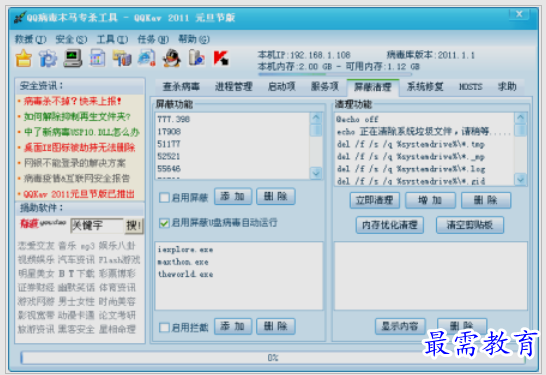Click the Internet Explorer document icon

click(x=147, y=58)
